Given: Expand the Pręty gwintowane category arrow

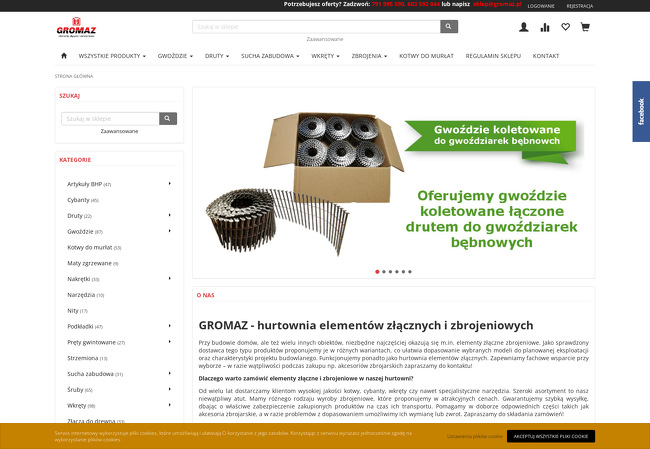Looking at the screenshot, I should (170, 342).
